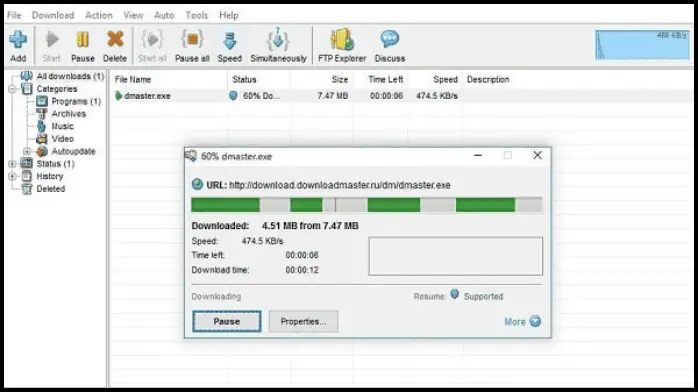This screenshot has height=392, width=698.
Task: Open the Speed toolbar option
Action: [x=229, y=46]
